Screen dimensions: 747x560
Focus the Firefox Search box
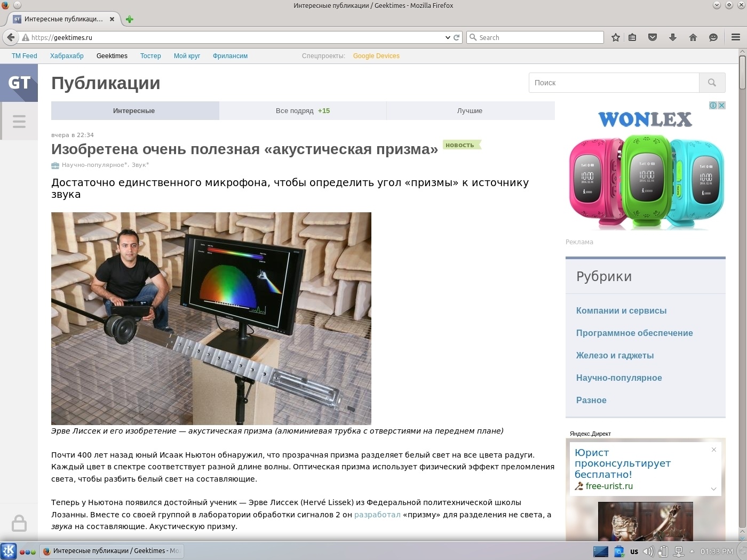(x=535, y=37)
